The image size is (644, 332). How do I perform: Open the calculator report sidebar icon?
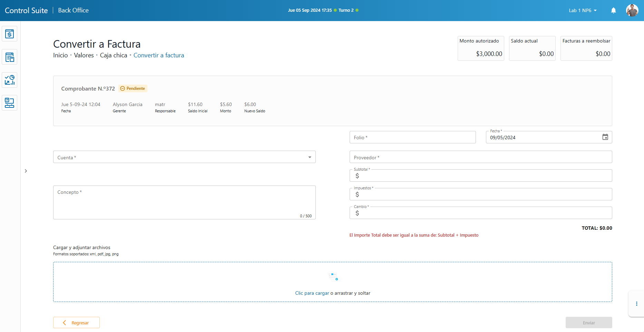(x=10, y=57)
